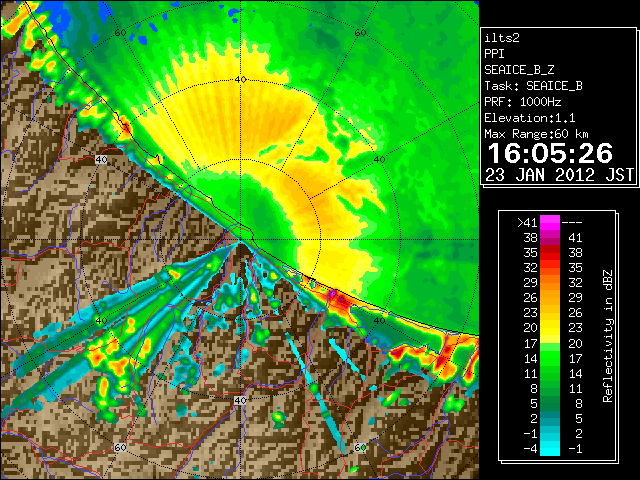Pick the magenta >41 dBZ legend swatch
The image size is (640, 480).
pyautogui.click(x=550, y=222)
